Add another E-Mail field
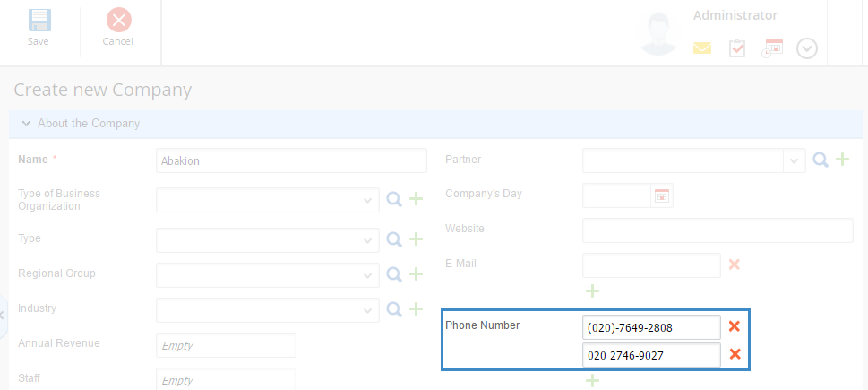868x390 pixels. (x=592, y=290)
